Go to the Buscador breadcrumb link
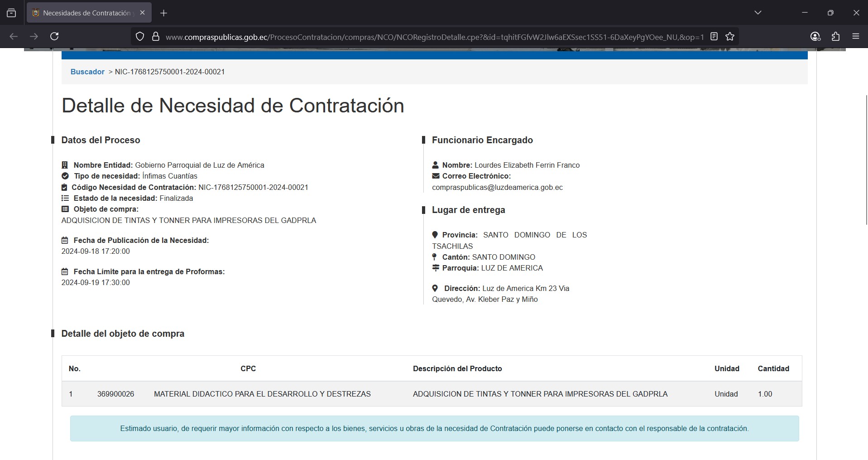Viewport: 868px width, 460px height. [x=87, y=72]
